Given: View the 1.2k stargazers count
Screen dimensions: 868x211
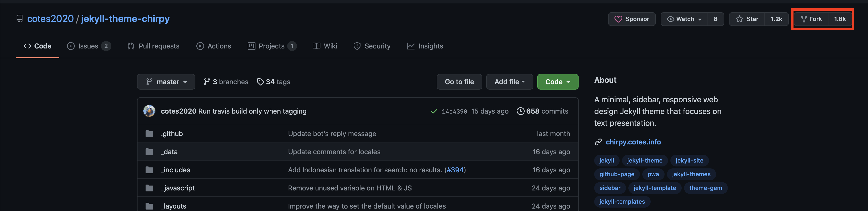Looking at the screenshot, I should point(776,19).
